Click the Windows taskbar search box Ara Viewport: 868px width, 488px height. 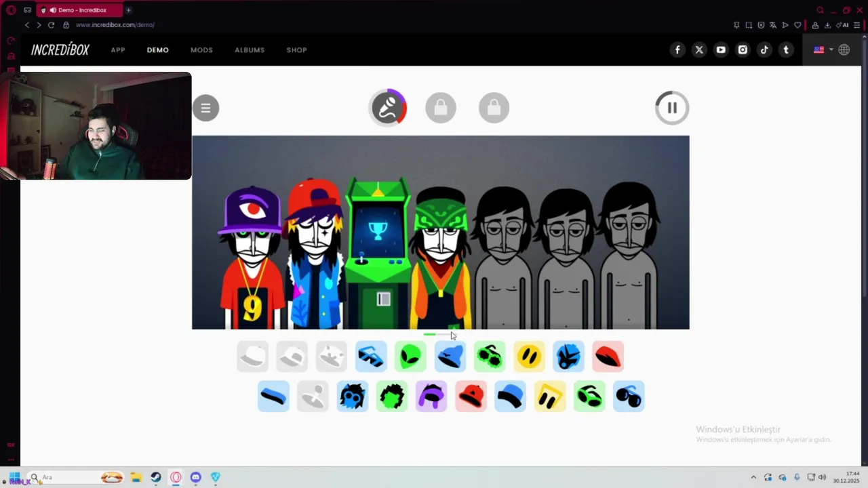click(76, 477)
